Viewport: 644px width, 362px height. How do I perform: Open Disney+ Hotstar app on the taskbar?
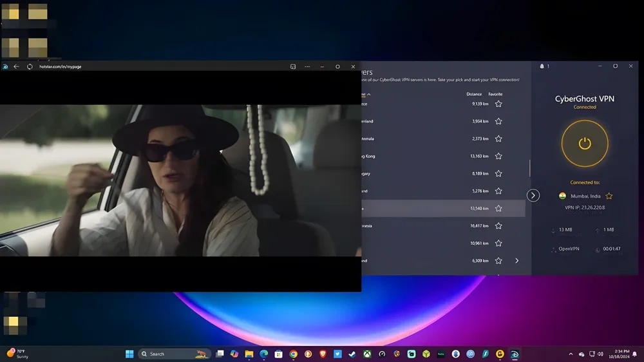coord(515,354)
